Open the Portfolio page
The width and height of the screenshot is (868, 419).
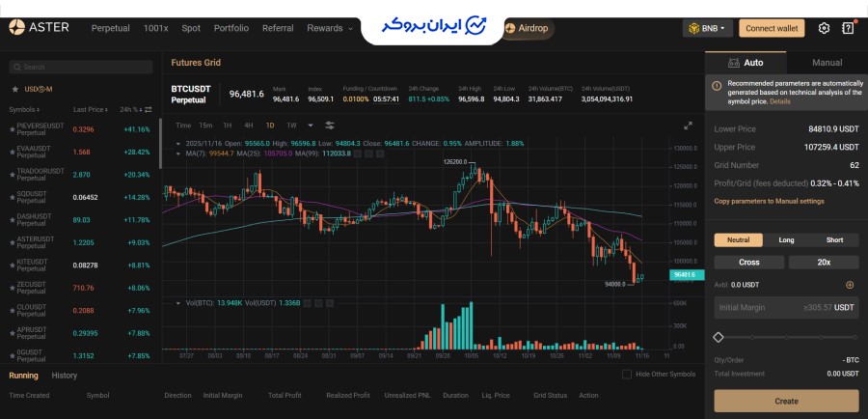tap(231, 28)
